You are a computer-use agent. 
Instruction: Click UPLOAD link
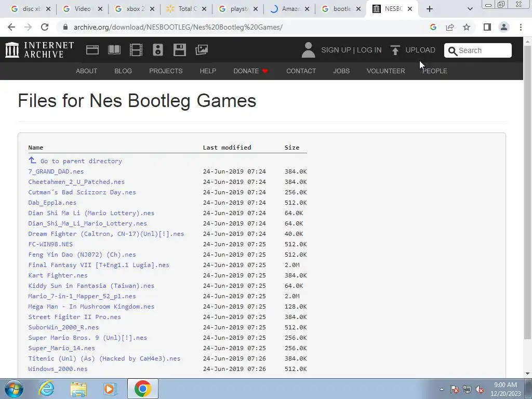(420, 50)
